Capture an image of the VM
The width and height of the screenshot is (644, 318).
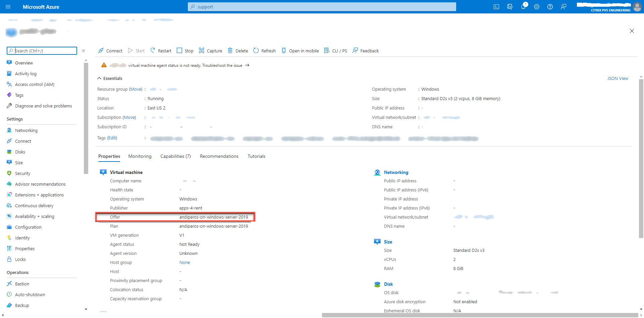pos(211,50)
